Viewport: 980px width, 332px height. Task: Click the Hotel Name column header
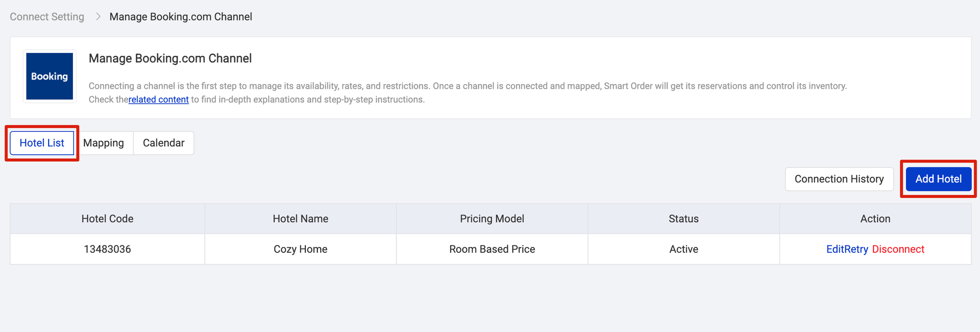tap(300, 219)
